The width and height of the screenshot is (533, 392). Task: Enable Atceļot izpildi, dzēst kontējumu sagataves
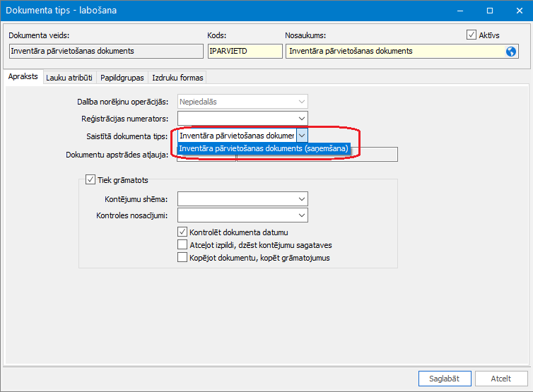[x=182, y=244]
